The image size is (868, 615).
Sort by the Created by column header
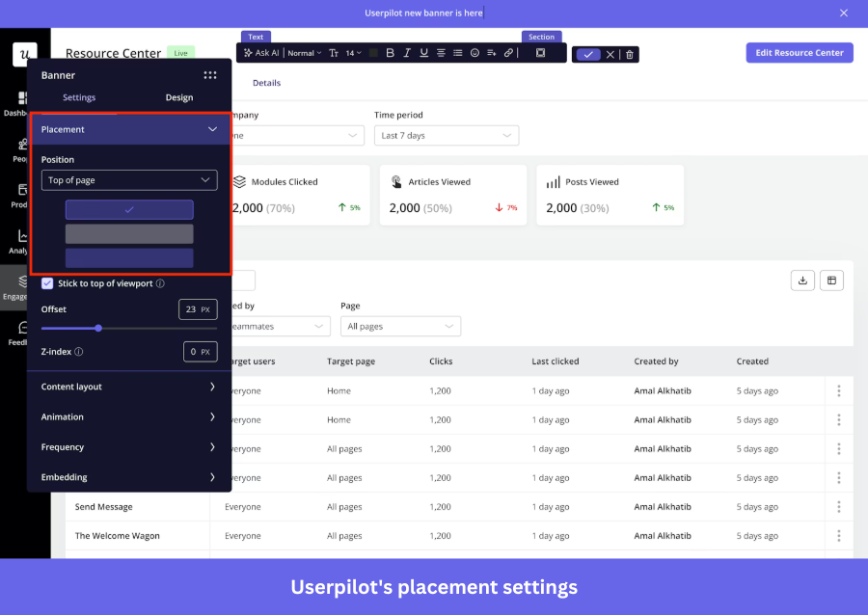(656, 361)
